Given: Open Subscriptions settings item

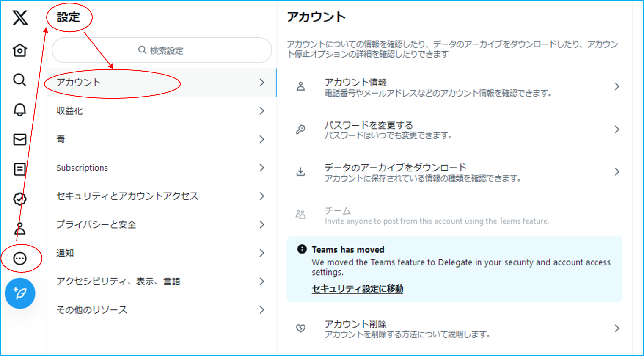Looking at the screenshot, I should 162,168.
